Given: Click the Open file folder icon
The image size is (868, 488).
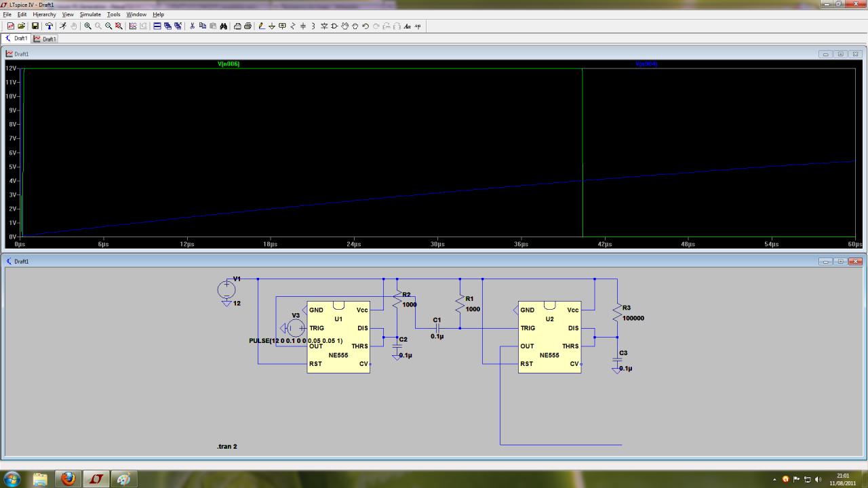Looking at the screenshot, I should [x=21, y=26].
